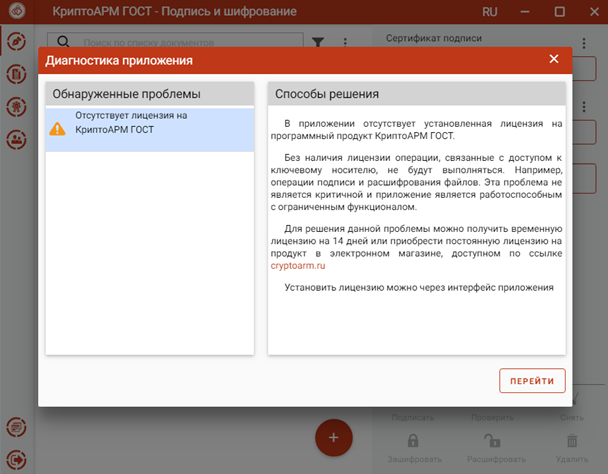Select the missing license problem row
This screenshot has height=474, width=608.
pyautogui.click(x=150, y=130)
